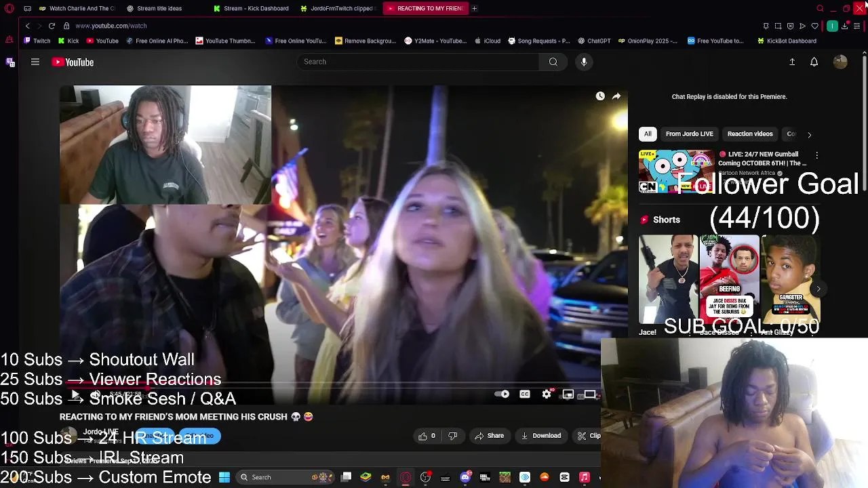This screenshot has height=488, width=868.
Task: Toggle the autoplay switch in the player
Action: [x=502, y=394]
